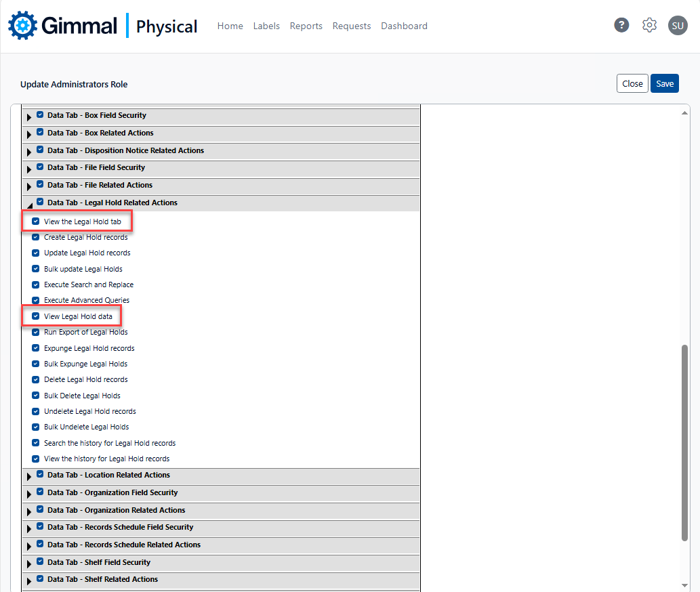This screenshot has width=700, height=592.
Task: Collapse Data Tab - Legal Hold Related Actions
Action: click(x=29, y=203)
